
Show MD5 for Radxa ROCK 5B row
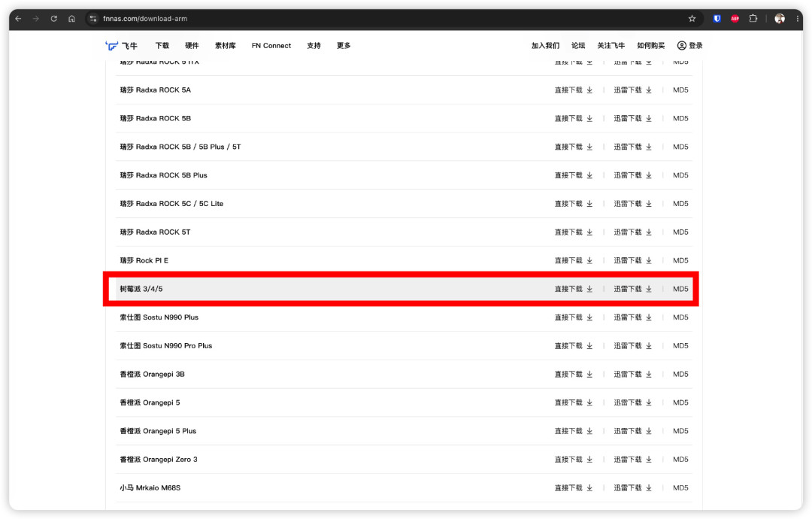[x=680, y=119]
